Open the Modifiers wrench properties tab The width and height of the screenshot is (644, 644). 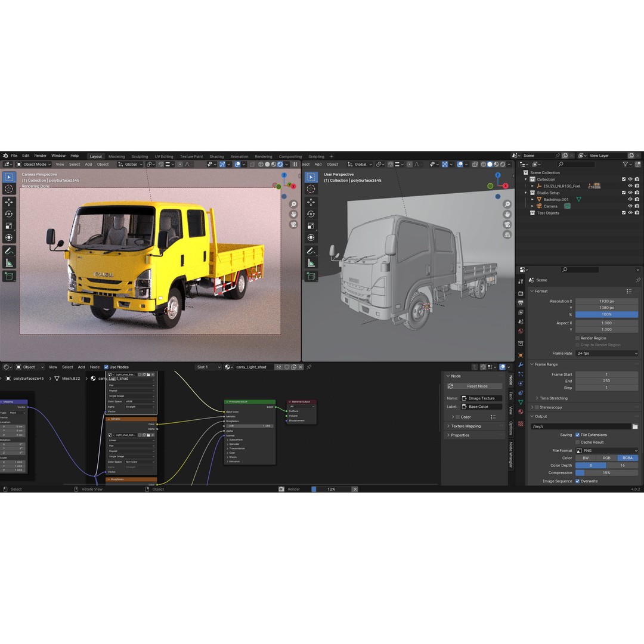click(521, 365)
